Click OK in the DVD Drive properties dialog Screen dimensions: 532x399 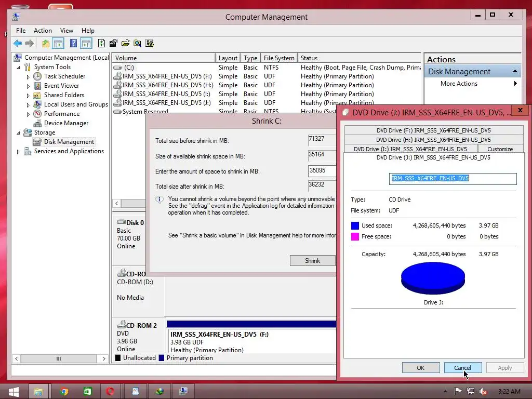pos(421,368)
